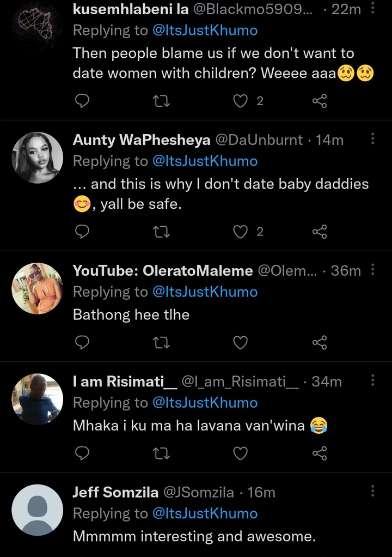Like the 'Bathong hee tlhe' tweet
This screenshot has height=557, width=392.
(240, 342)
